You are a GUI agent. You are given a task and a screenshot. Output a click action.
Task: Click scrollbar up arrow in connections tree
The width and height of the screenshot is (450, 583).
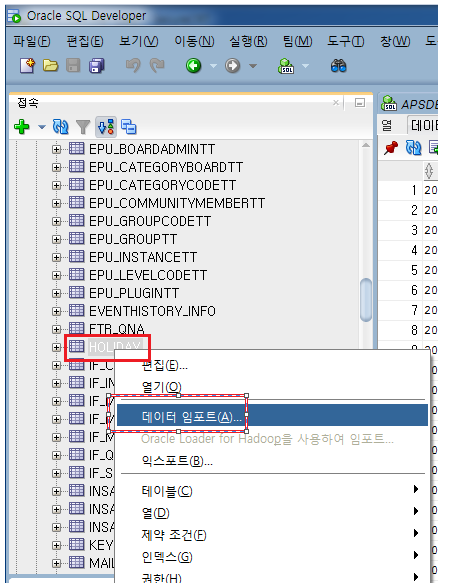click(x=366, y=145)
